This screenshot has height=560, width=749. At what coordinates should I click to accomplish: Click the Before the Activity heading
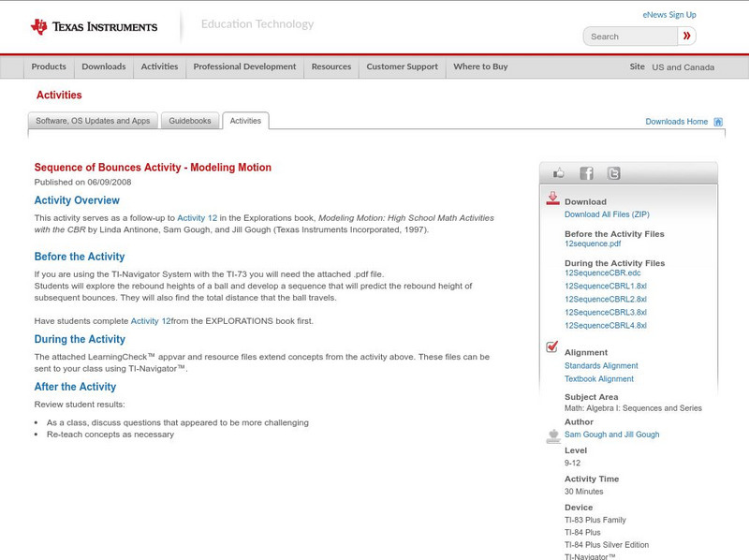click(x=80, y=257)
